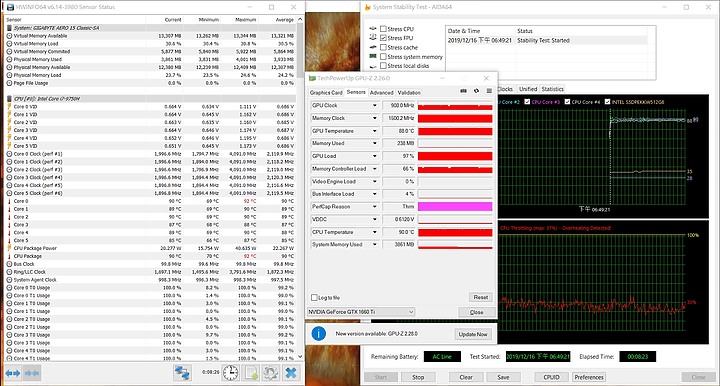This screenshot has width=720, height=386.
Task: Open GPU-Z hamburger menu icon
Action: click(489, 91)
